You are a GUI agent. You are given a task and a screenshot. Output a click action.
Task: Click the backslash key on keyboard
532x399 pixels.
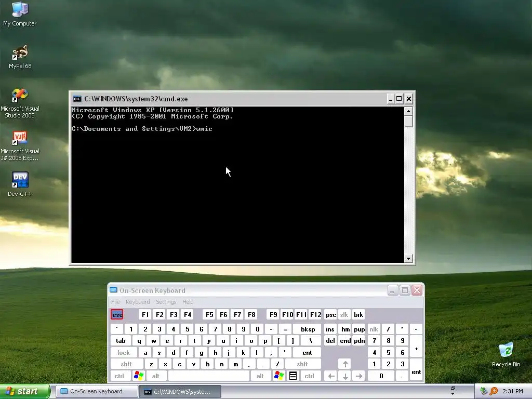(311, 341)
